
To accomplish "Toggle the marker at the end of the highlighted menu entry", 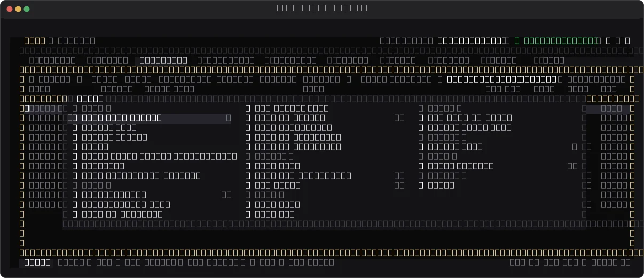I will 229,118.
